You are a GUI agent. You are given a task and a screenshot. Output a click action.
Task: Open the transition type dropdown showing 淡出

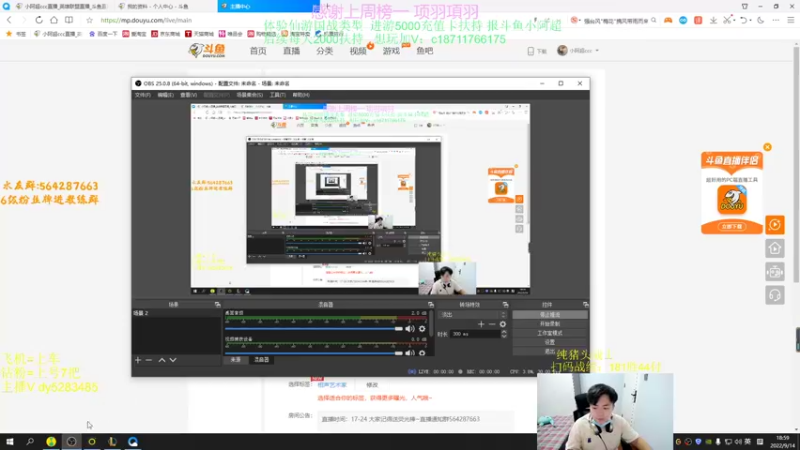472,315
